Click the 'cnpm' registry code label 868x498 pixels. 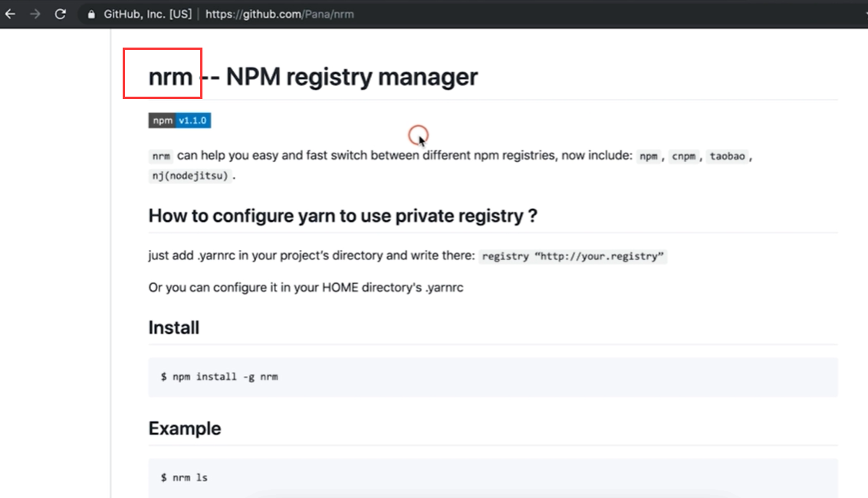click(684, 157)
